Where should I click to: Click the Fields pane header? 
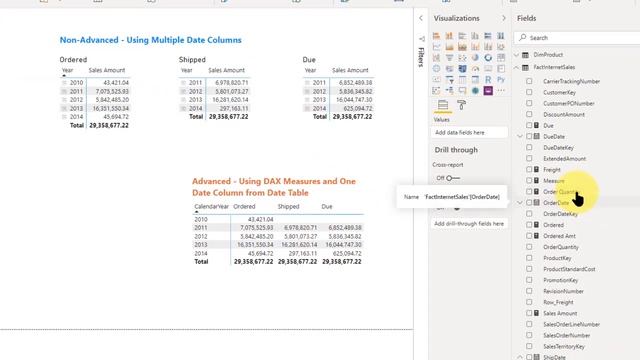tap(527, 18)
